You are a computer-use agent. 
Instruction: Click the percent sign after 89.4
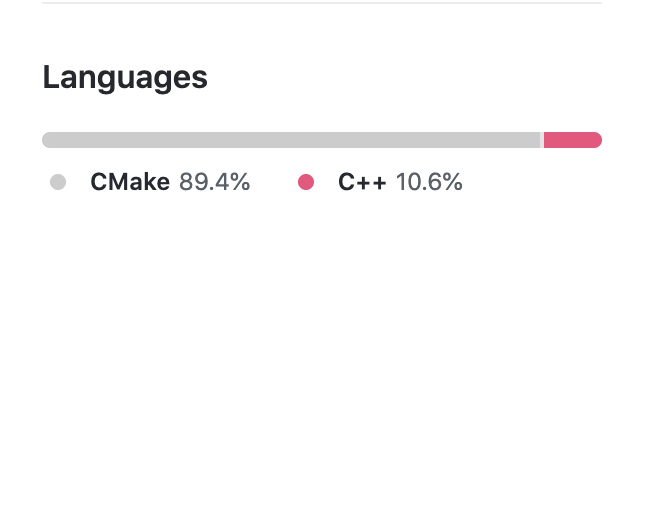pos(240,182)
